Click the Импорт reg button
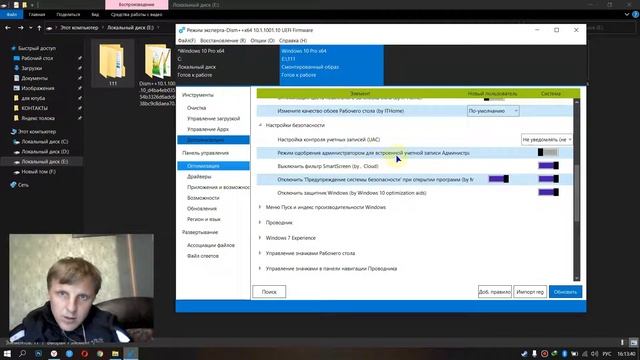This screenshot has width=640, height=360. click(530, 292)
